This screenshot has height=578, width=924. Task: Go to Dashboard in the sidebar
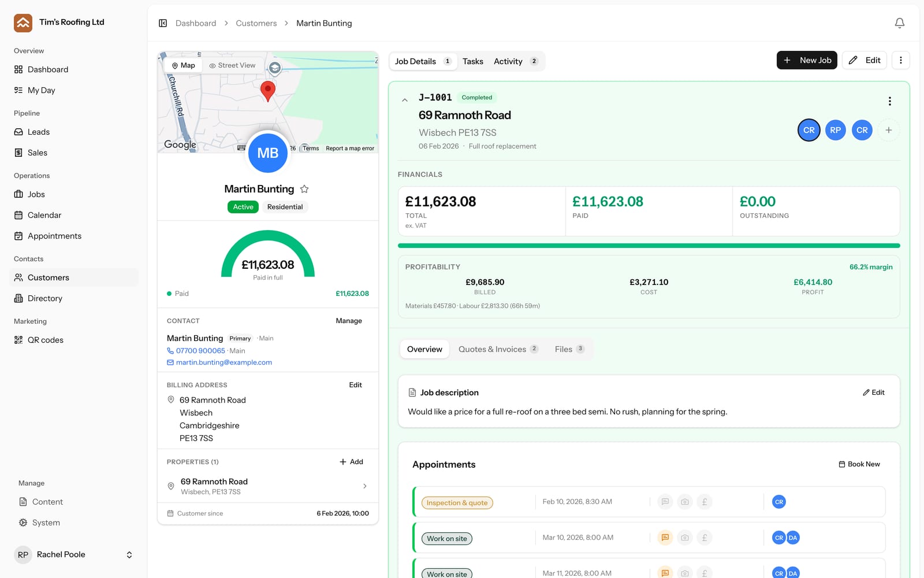(74, 69)
